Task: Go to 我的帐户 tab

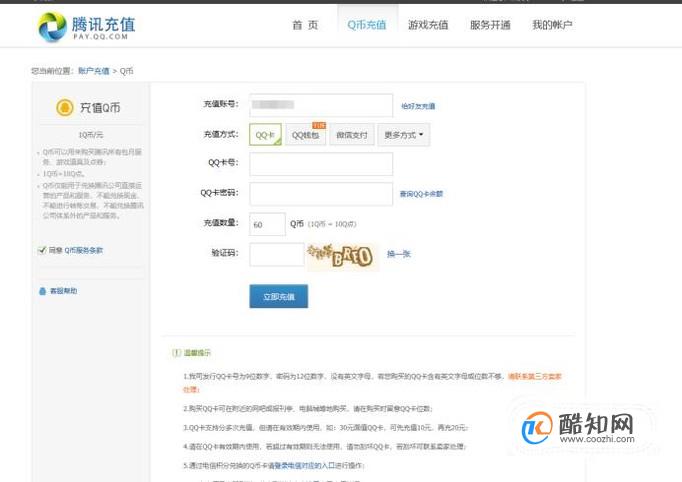Action: click(x=552, y=25)
